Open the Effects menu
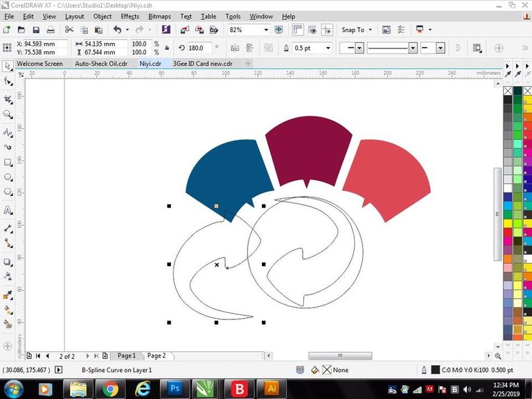This screenshot has width=532, height=399. 130,16
